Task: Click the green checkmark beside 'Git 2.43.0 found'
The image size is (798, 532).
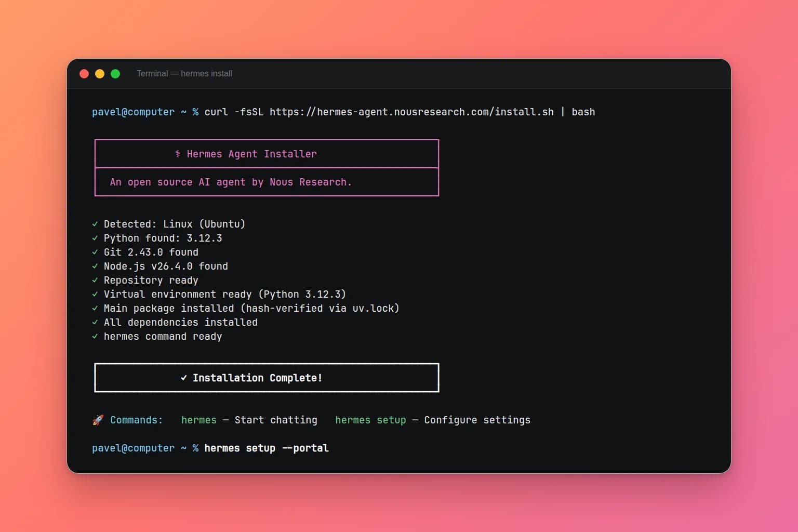Action: pyautogui.click(x=95, y=252)
